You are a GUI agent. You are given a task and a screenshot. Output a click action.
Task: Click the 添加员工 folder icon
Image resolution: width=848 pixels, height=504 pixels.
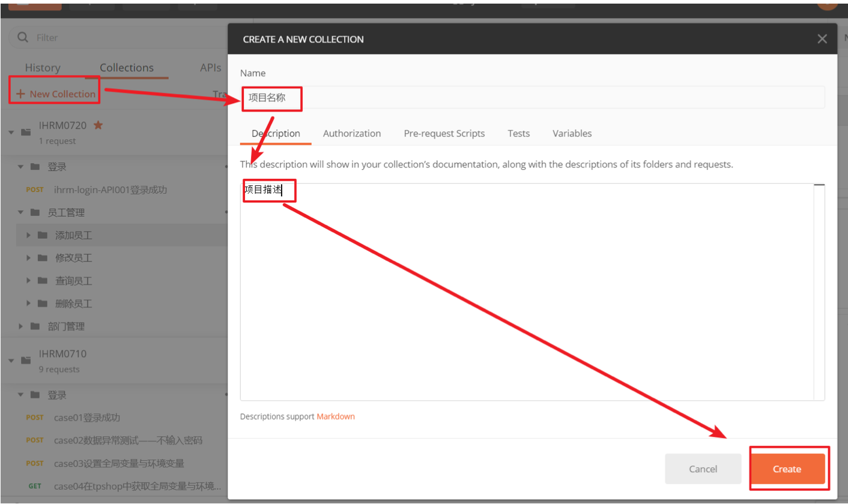(x=42, y=235)
